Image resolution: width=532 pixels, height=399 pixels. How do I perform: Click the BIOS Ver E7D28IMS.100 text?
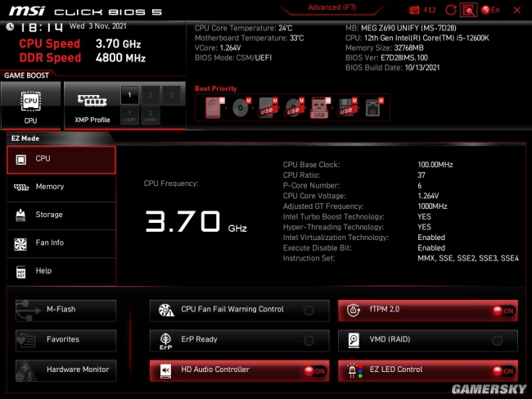click(386, 57)
